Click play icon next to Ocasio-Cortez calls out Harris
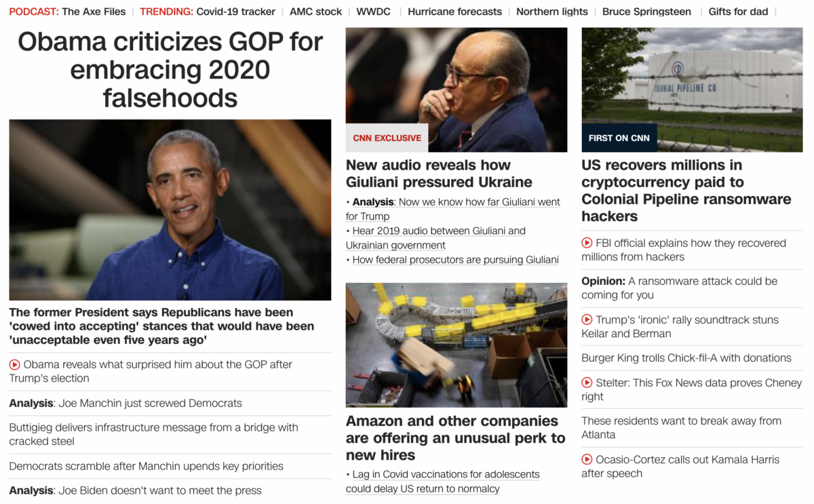The image size is (814, 504). pyautogui.click(x=587, y=459)
